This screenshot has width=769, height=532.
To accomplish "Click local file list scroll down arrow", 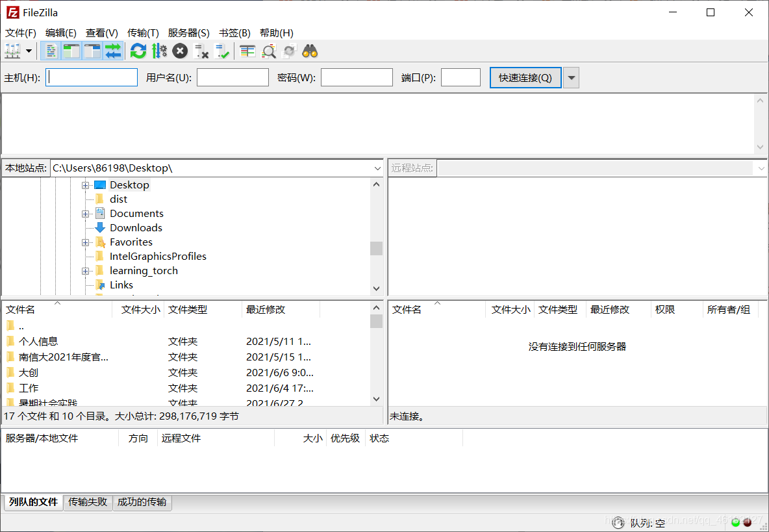I will 376,399.
